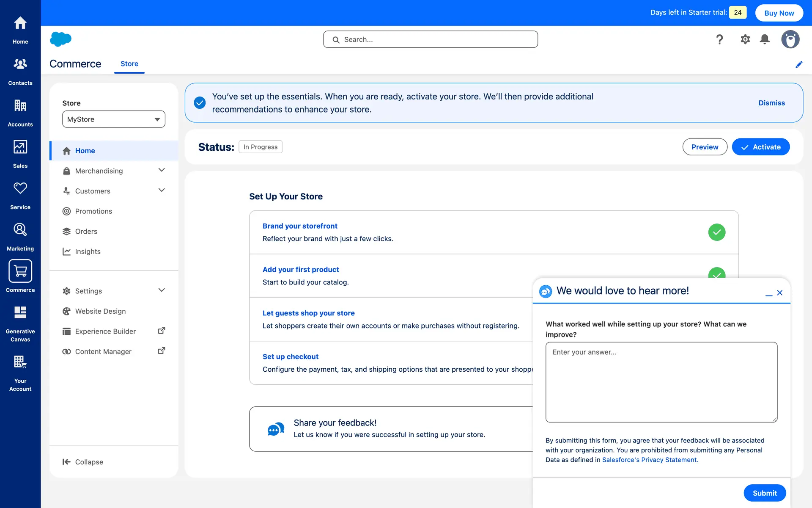Open Salesforce's Privacy Statement link

(x=650, y=460)
